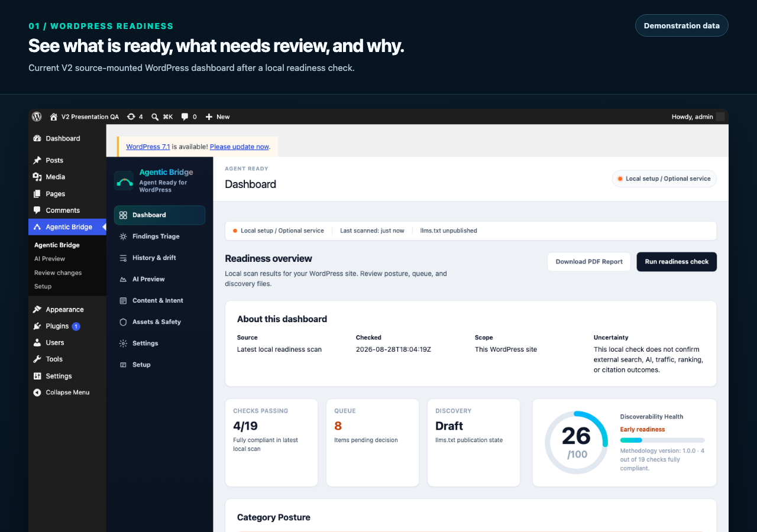Open Content & Intent in plugin sidebar
The height and width of the screenshot is (532, 757).
[x=160, y=300]
